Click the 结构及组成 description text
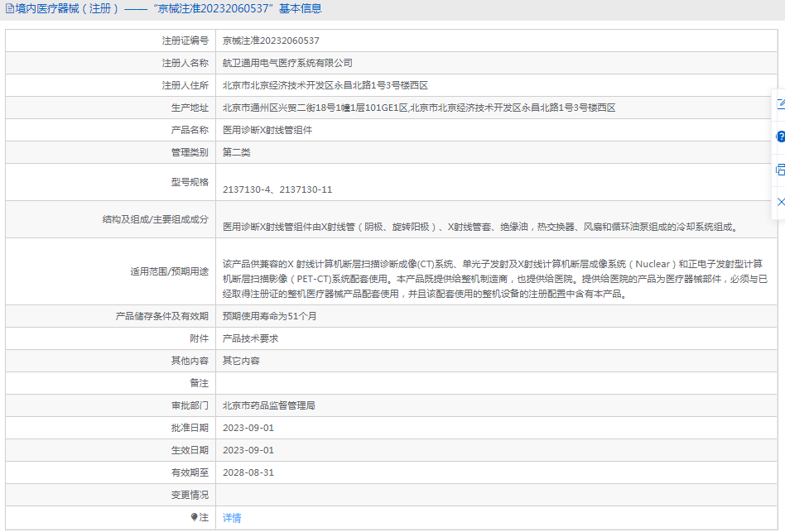 click(x=480, y=227)
